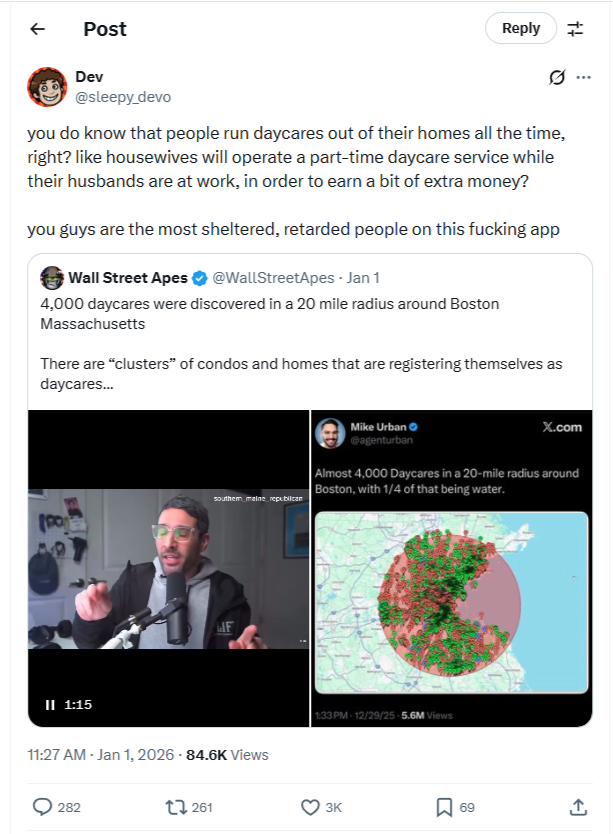Image resolution: width=613 pixels, height=834 pixels.
Task: Open the reply filter settings icon
Action: (x=575, y=29)
